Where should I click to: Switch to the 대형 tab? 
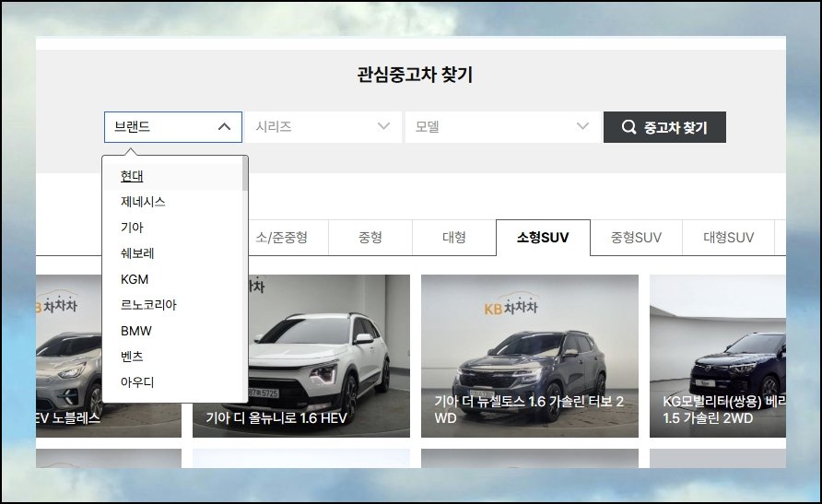pos(454,238)
